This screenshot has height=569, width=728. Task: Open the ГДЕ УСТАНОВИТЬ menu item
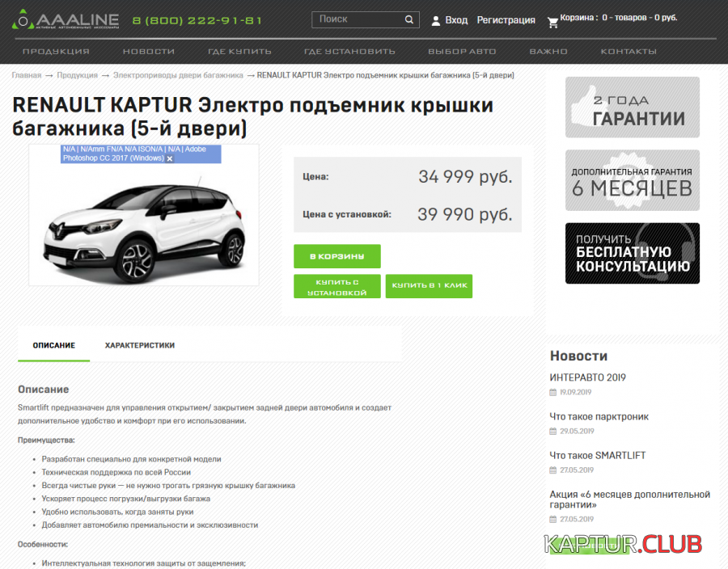349,52
